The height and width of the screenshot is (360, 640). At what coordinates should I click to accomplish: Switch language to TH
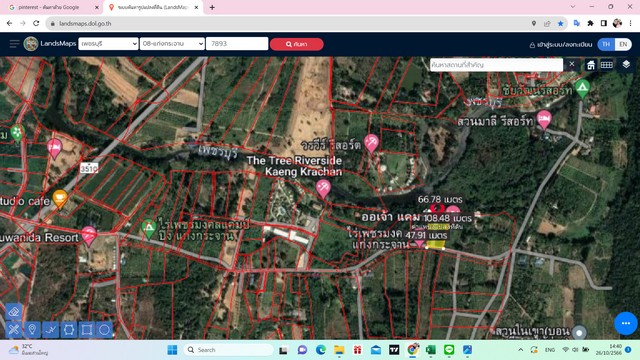pyautogui.click(x=606, y=44)
